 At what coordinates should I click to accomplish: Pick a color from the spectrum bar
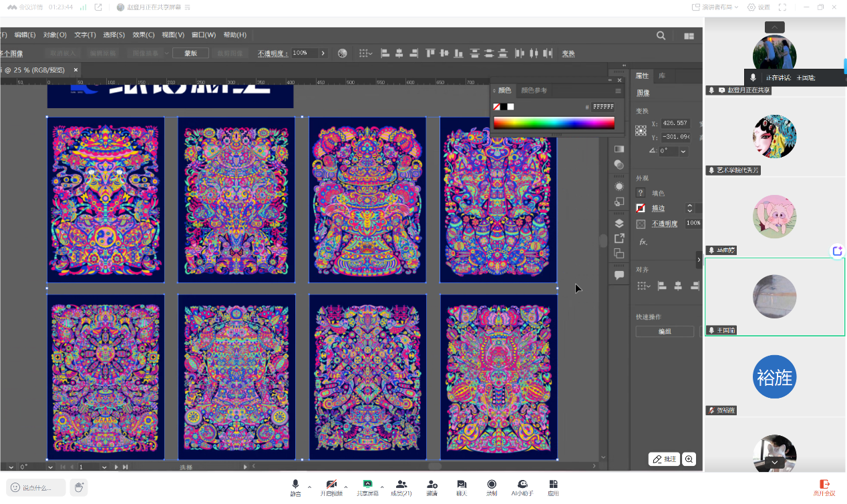click(x=553, y=123)
